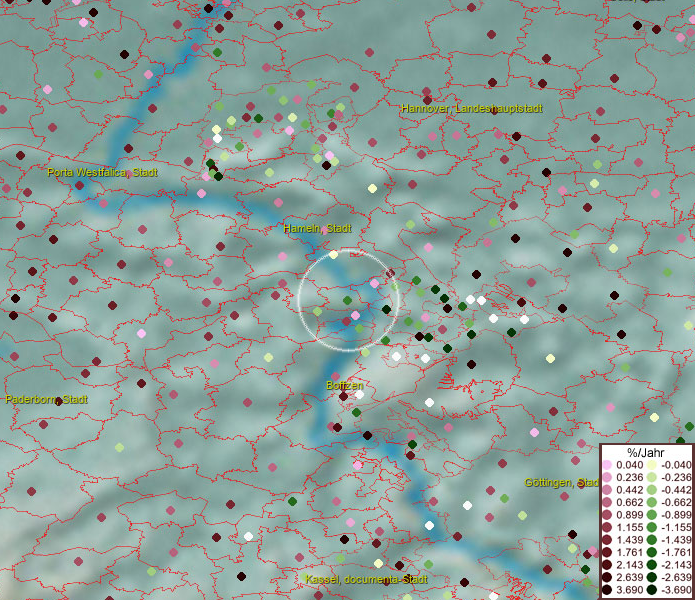Click the -0.442 legend value
The height and width of the screenshot is (600, 695).
[x=676, y=490]
